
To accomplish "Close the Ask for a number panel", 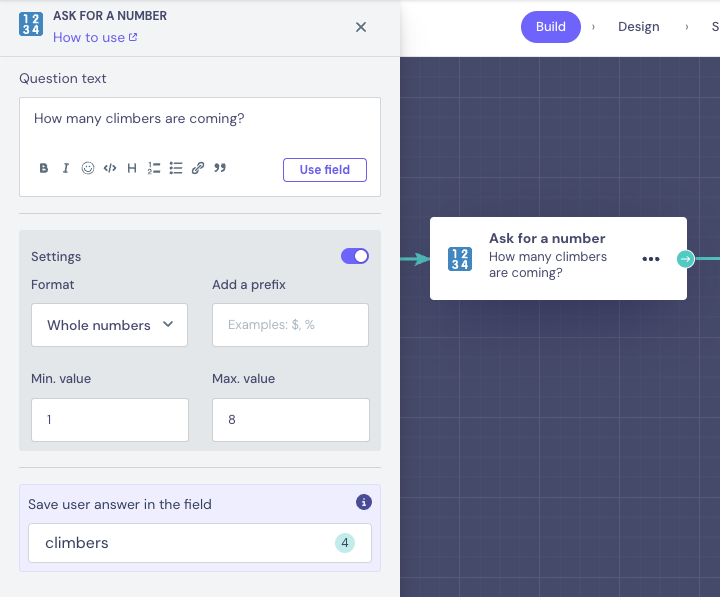I will pyautogui.click(x=361, y=27).
